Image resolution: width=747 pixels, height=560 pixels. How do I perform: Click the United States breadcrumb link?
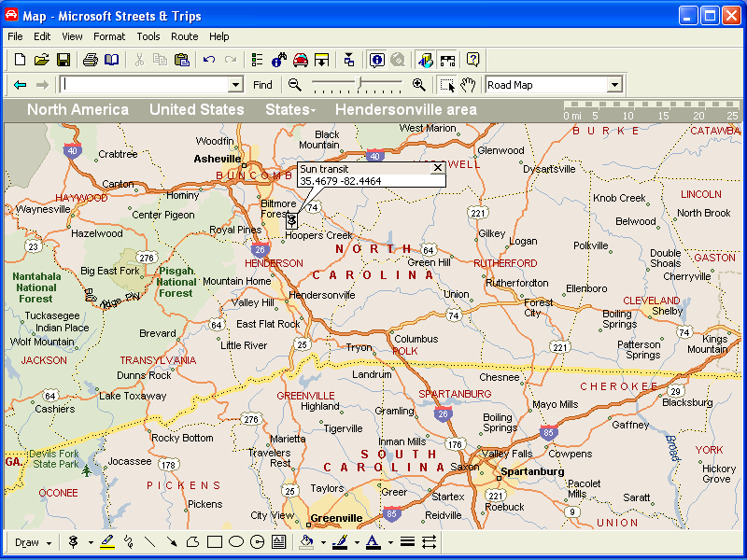[x=196, y=110]
